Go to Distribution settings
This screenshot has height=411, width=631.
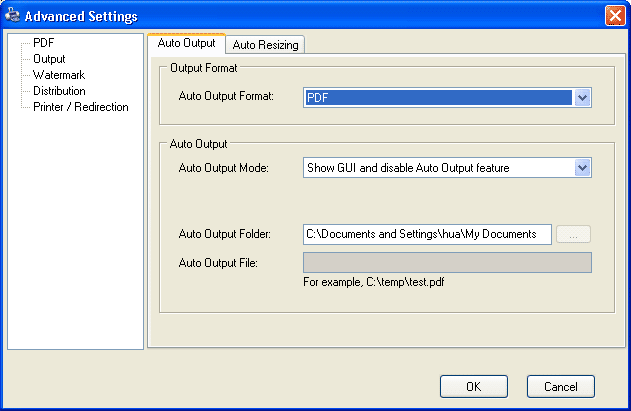click(59, 91)
